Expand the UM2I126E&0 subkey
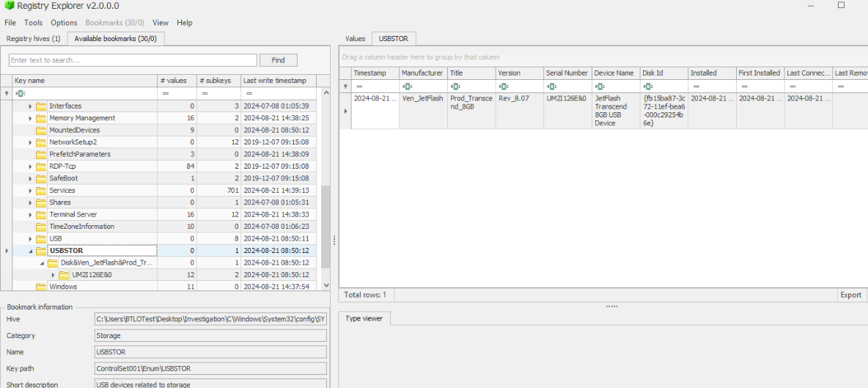Image resolution: width=868 pixels, height=388 pixels. (53, 275)
